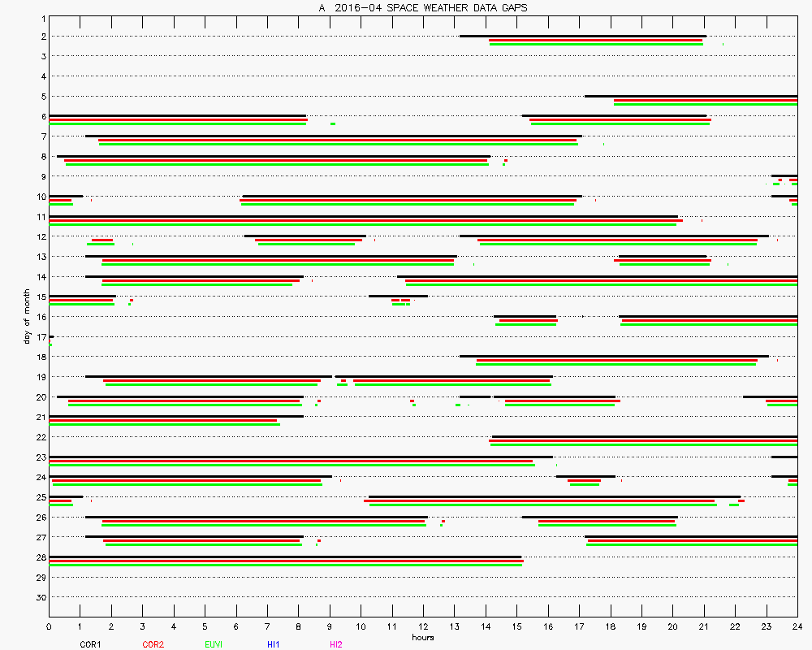Click the day 1 y-axis label
812x650 pixels.
point(42,16)
